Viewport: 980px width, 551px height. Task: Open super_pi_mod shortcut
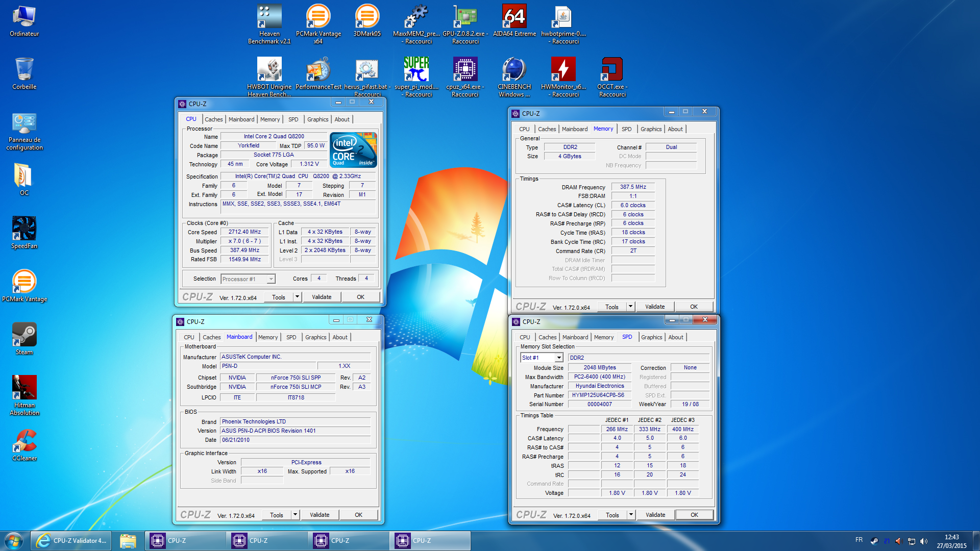[416, 78]
